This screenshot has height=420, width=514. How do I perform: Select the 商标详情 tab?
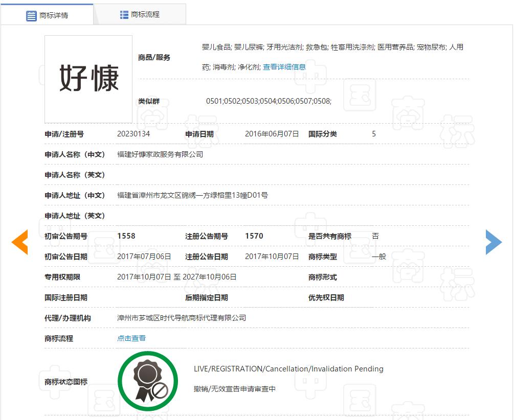(53, 14)
